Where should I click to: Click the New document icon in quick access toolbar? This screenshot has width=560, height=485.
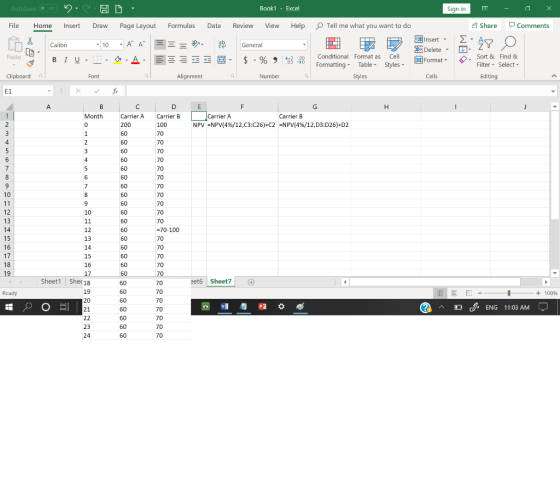[118, 9]
